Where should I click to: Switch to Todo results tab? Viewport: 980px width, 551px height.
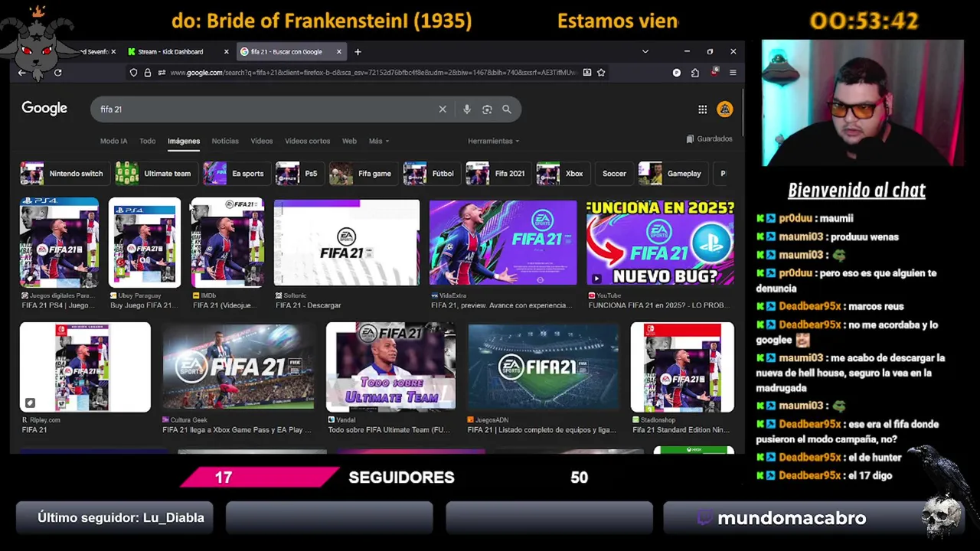coord(147,141)
